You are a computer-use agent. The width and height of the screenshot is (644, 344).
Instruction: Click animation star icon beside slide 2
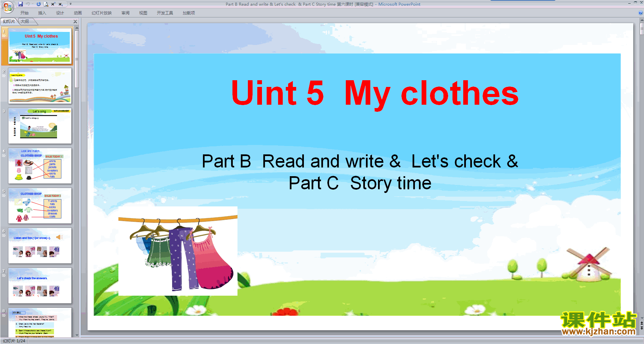point(4,76)
